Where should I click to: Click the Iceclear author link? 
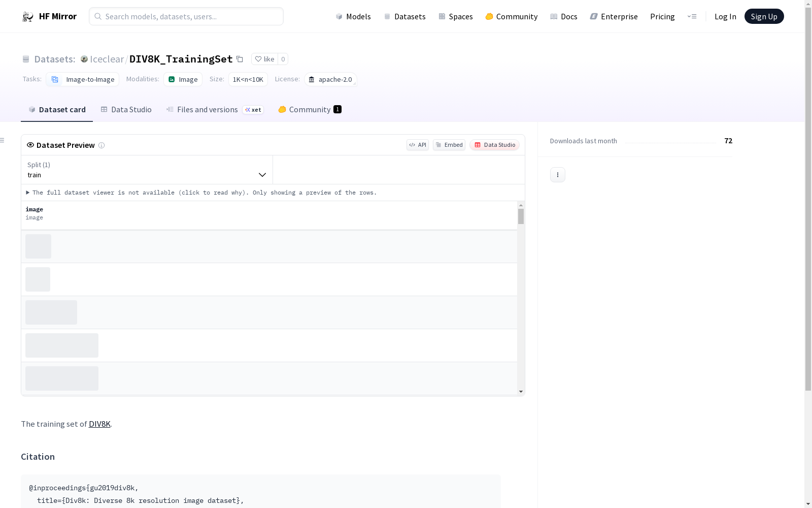[107, 59]
